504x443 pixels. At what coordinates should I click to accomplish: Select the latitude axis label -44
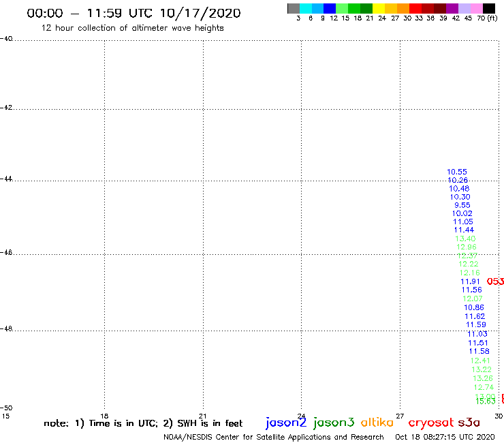[x=6, y=179]
